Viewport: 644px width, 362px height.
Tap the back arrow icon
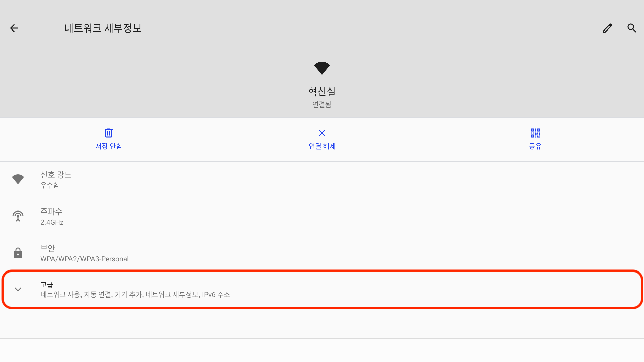(14, 28)
